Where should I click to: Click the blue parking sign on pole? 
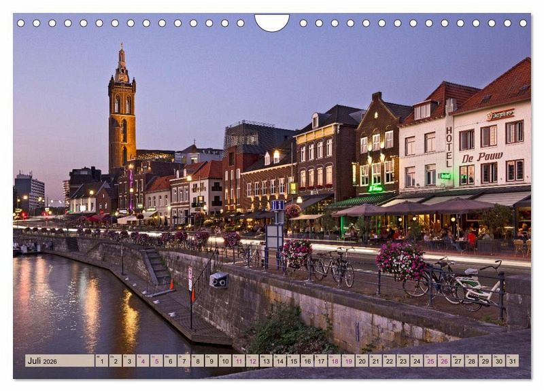coord(277,205)
